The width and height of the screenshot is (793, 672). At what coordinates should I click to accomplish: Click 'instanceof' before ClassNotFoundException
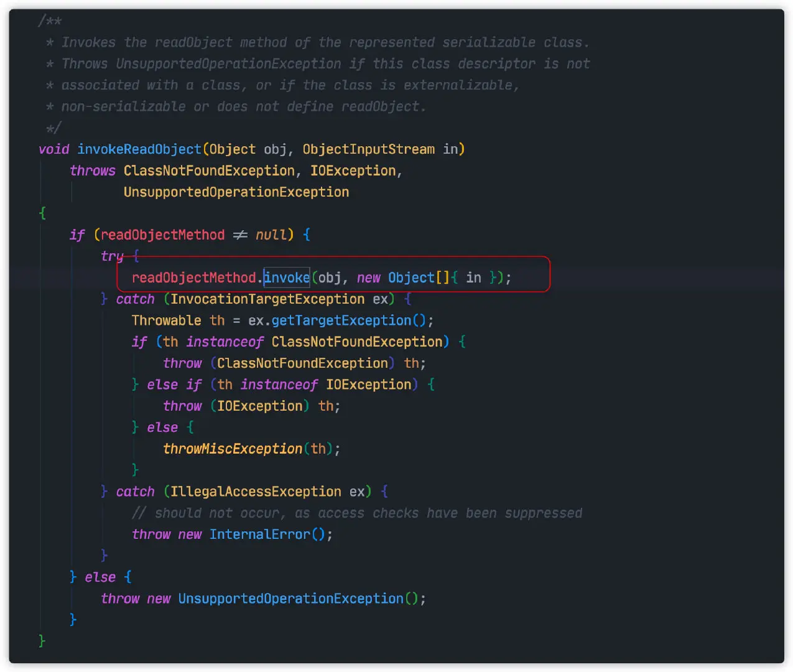pyautogui.click(x=225, y=342)
